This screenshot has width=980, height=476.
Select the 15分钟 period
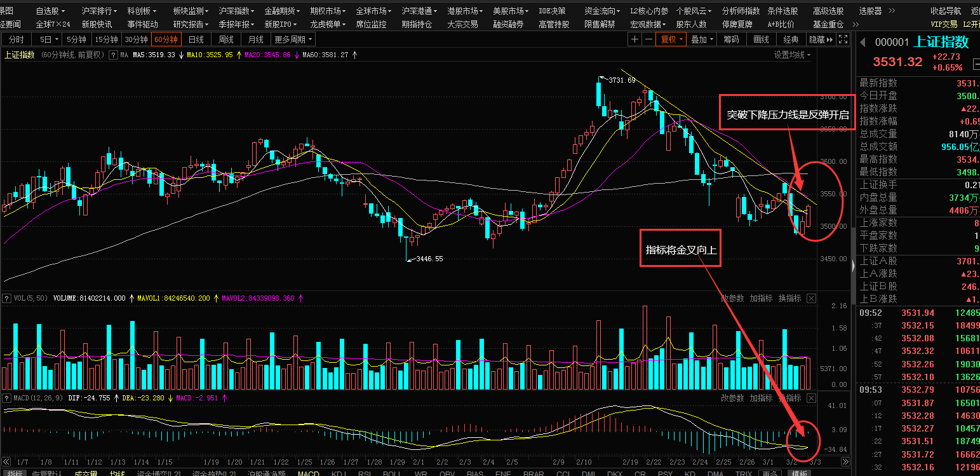pos(106,39)
